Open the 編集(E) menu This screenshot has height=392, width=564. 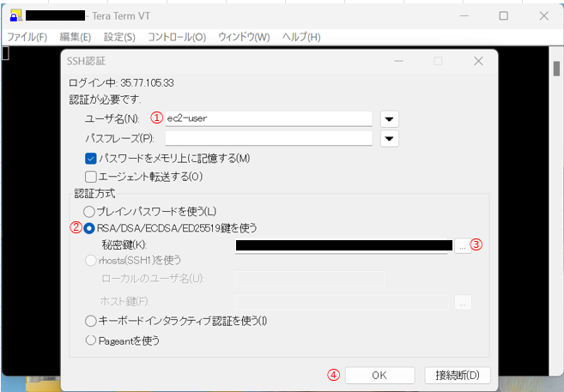pos(76,37)
